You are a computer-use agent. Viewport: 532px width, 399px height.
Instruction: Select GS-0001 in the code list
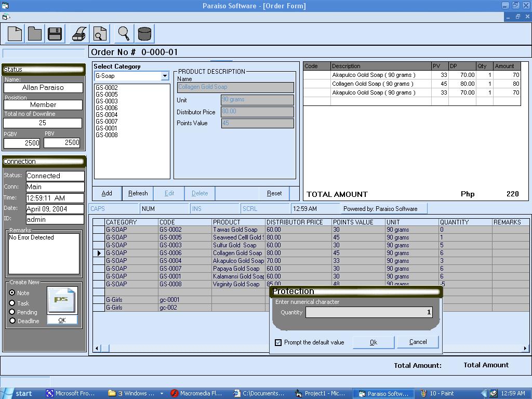[x=107, y=128]
